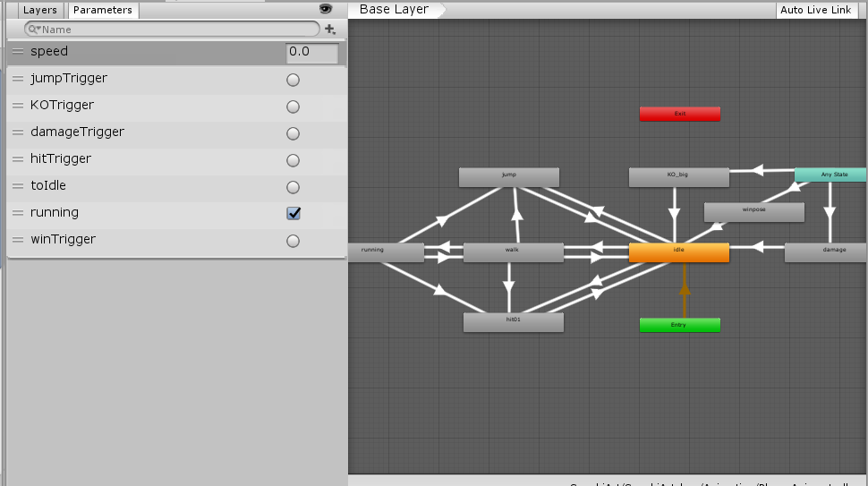This screenshot has width=868, height=486.
Task: Fire the jumpTrigger radio button
Action: (x=293, y=80)
